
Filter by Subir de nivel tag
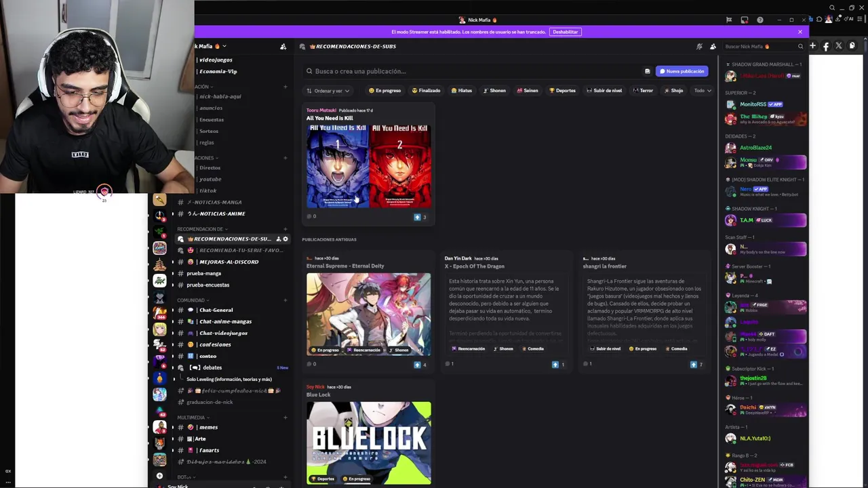pyautogui.click(x=604, y=91)
